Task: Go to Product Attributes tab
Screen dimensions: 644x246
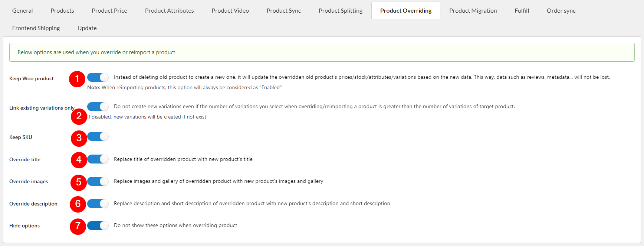Action: click(170, 10)
